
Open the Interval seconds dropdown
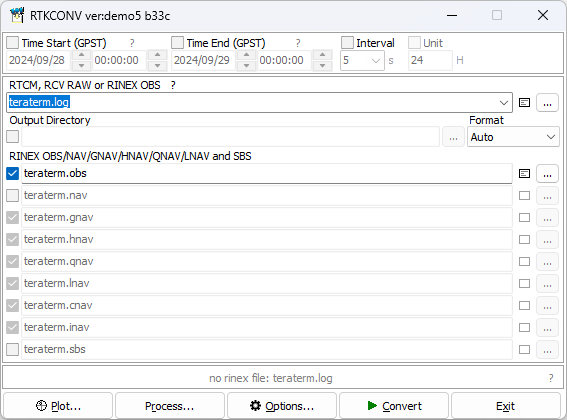(376, 60)
